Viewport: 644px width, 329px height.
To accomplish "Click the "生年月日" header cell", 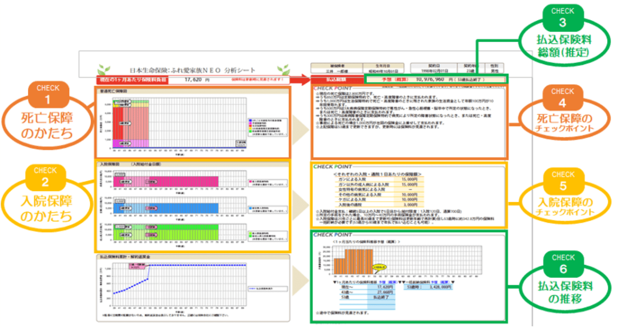I will 383,66.
